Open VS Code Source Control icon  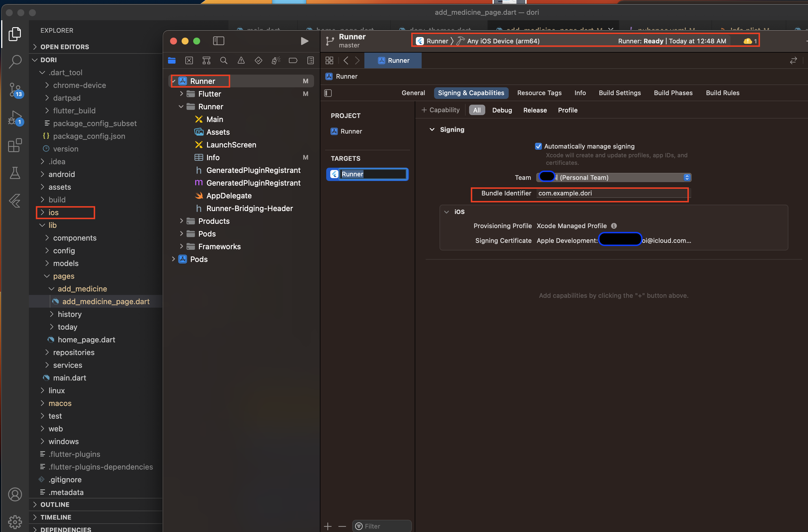point(15,90)
